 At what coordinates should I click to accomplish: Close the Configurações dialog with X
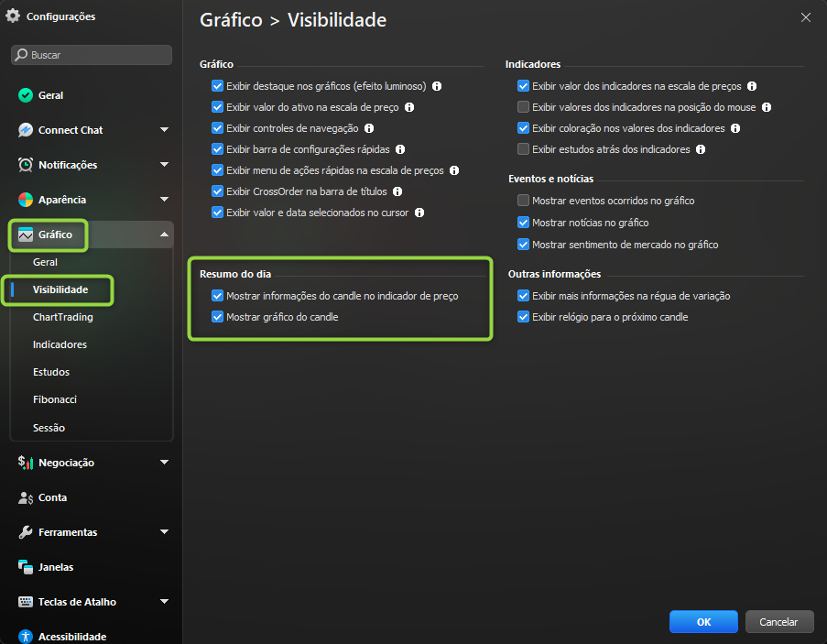[x=805, y=17]
